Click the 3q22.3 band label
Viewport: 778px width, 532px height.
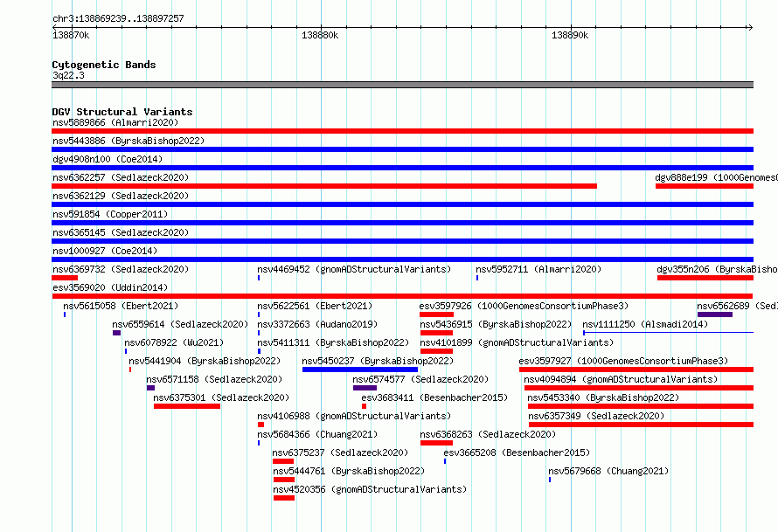[68, 75]
